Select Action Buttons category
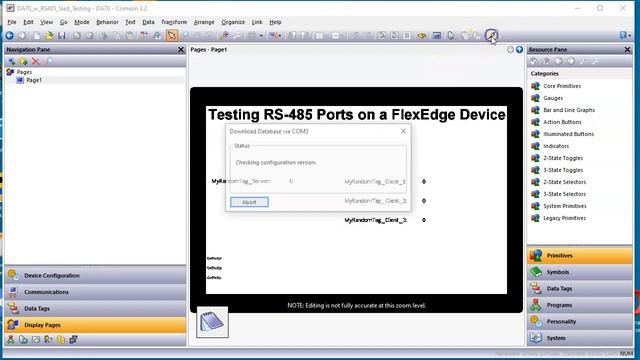 pos(562,122)
